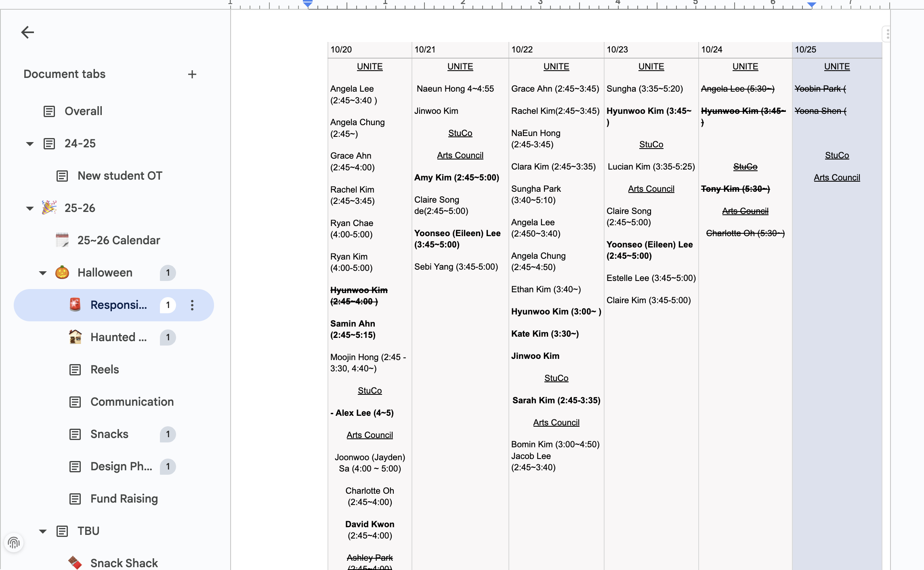Collapse the TBU tab group
This screenshot has height=570, width=924.
[x=43, y=531]
